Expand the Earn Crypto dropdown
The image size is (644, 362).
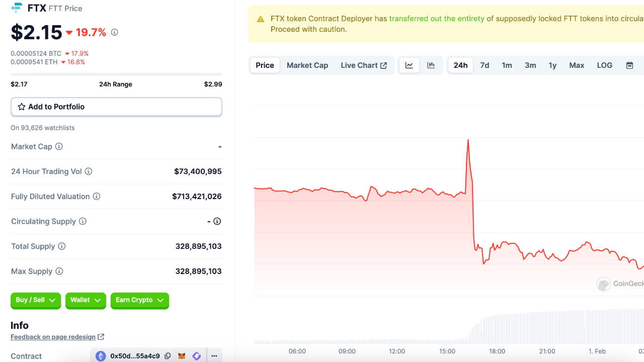click(x=139, y=301)
